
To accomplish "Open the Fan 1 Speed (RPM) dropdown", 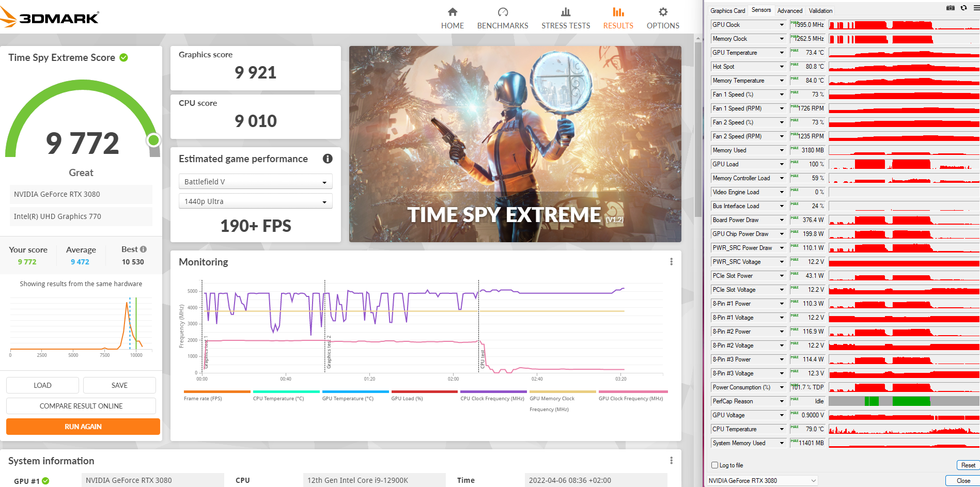I will (782, 108).
